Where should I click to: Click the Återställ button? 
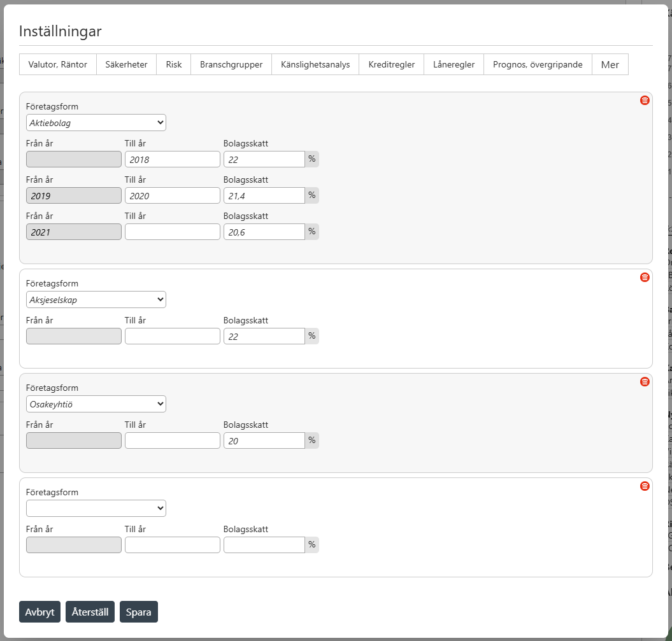coord(90,612)
